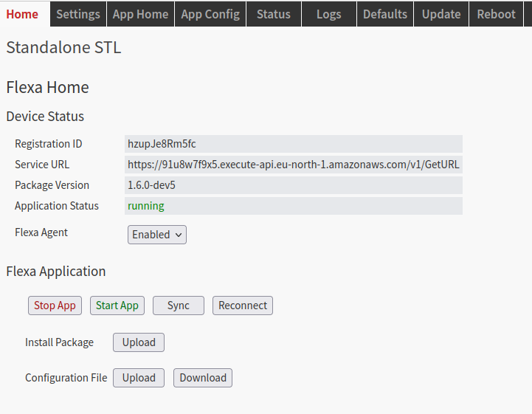Open the Status tab
The width and height of the screenshot is (532, 414).
click(x=274, y=14)
